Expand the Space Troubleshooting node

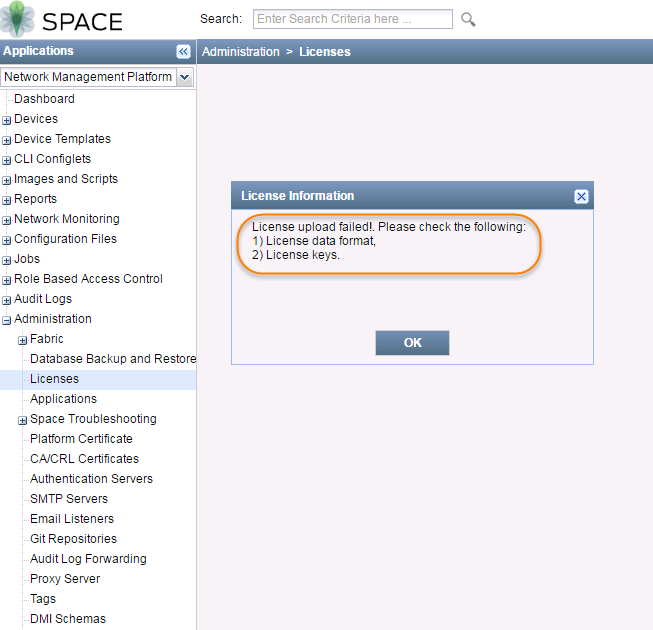pos(22,420)
